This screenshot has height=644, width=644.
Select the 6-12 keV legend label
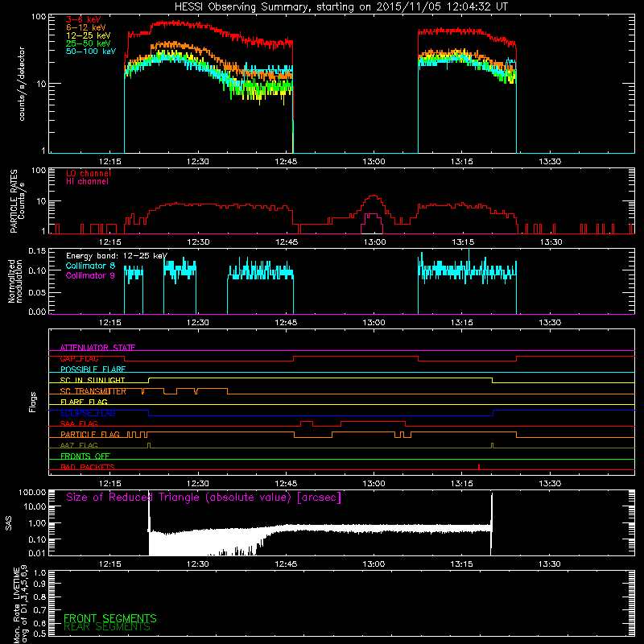pos(86,27)
